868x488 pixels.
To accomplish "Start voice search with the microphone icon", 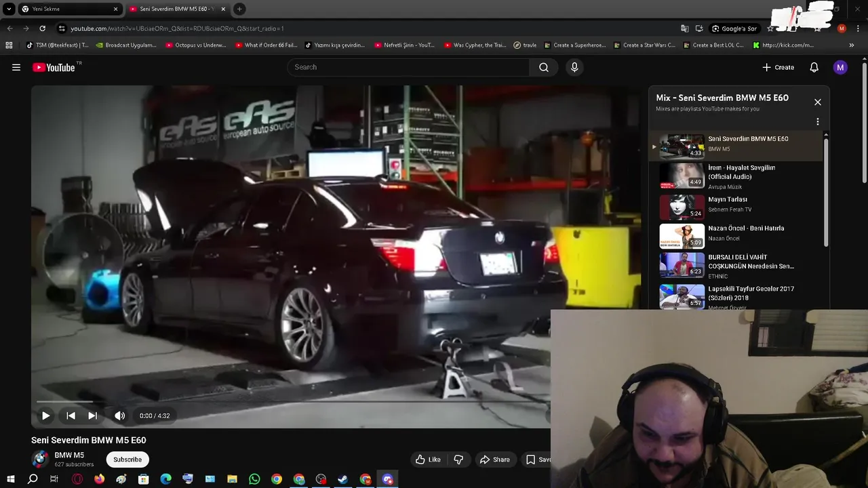I will [574, 67].
